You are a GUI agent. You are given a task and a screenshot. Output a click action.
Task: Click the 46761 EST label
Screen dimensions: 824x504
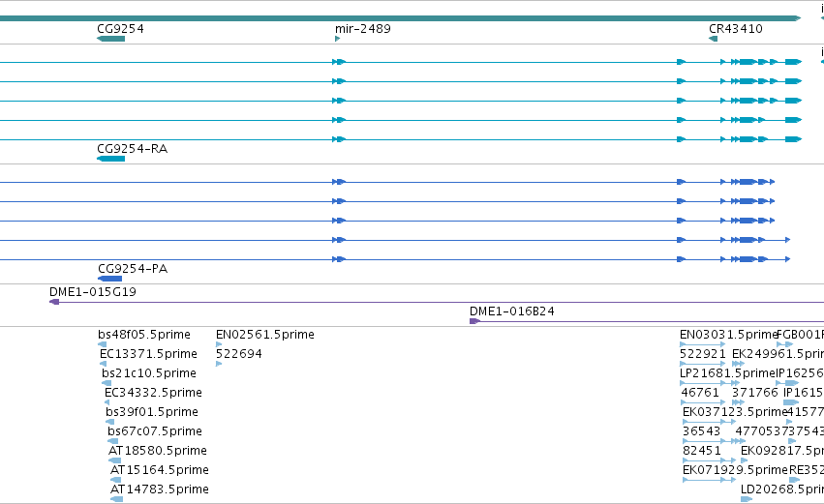click(x=700, y=393)
